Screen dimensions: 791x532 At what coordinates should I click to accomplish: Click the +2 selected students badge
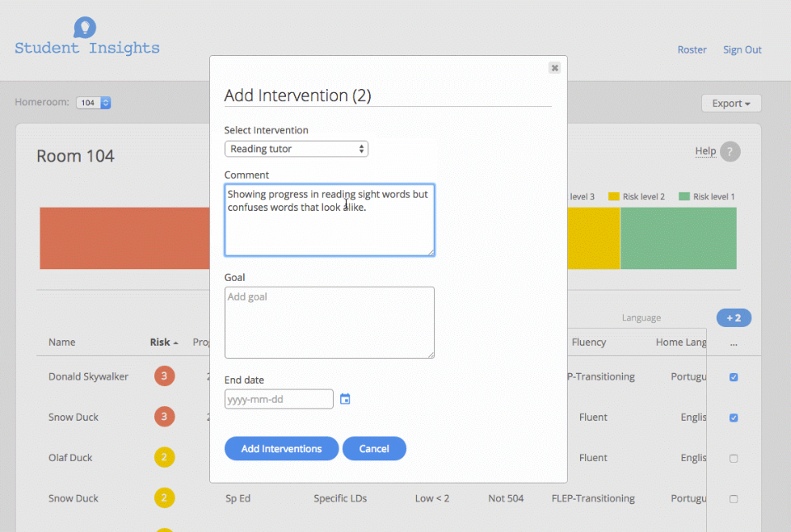733,318
